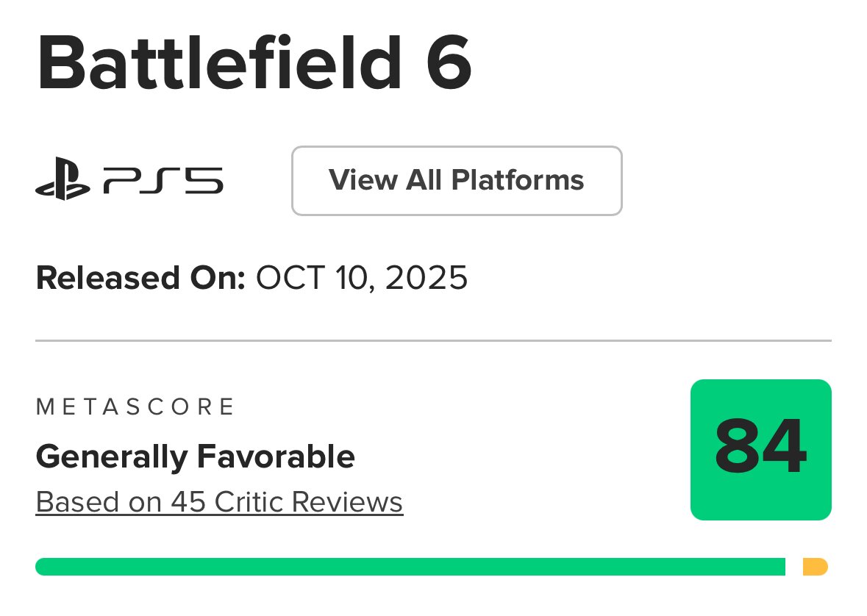The image size is (867, 616).
Task: Click the Released On label
Action: [x=140, y=279]
